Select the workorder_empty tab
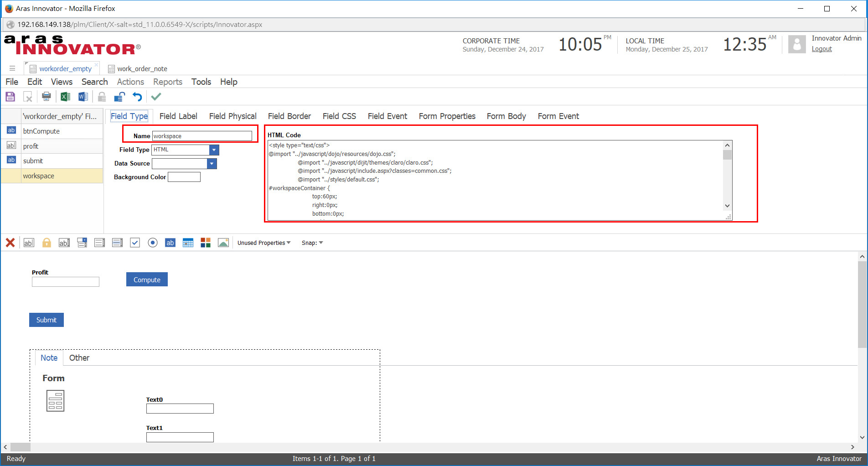 61,69
